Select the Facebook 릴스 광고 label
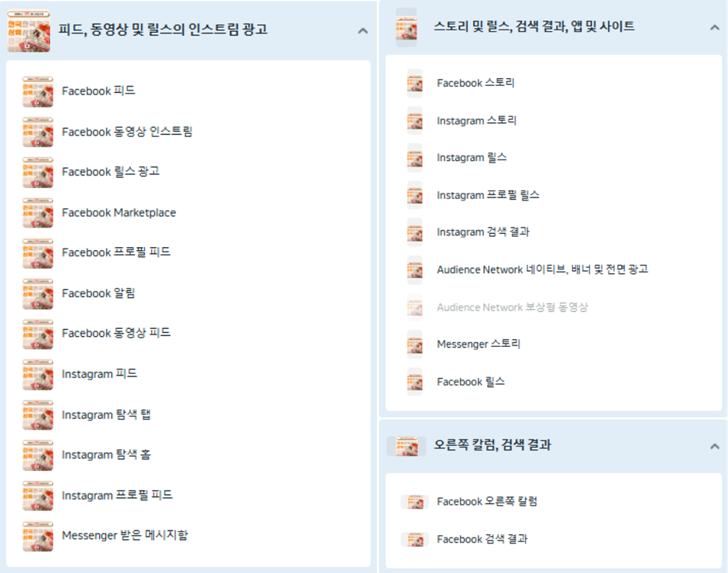This screenshot has width=728, height=573. pos(111,172)
